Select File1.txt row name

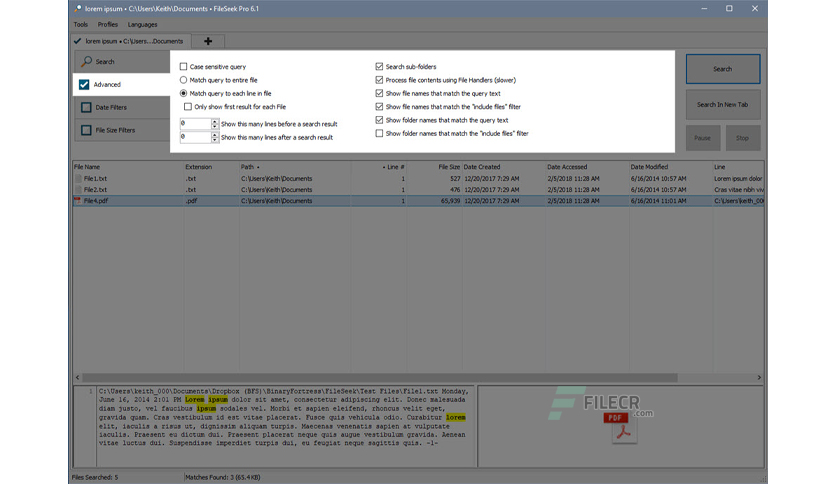pos(95,179)
